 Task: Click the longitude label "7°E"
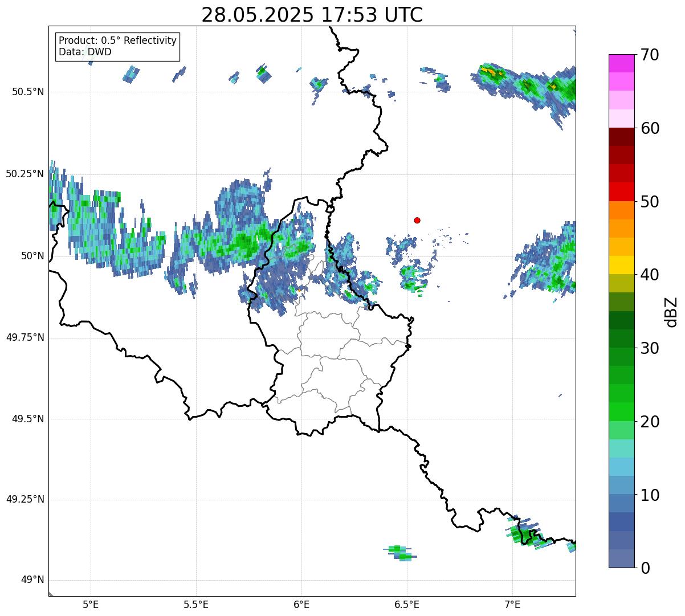(x=512, y=605)
